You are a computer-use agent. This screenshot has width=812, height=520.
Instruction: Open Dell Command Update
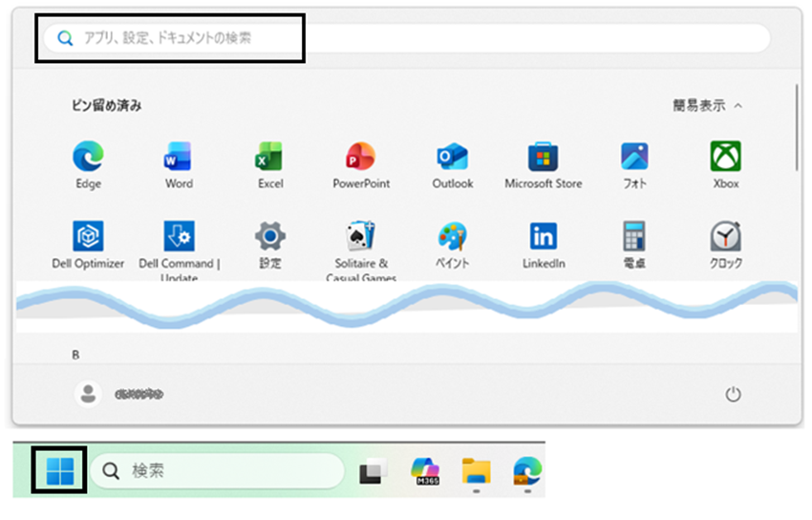[180, 250]
